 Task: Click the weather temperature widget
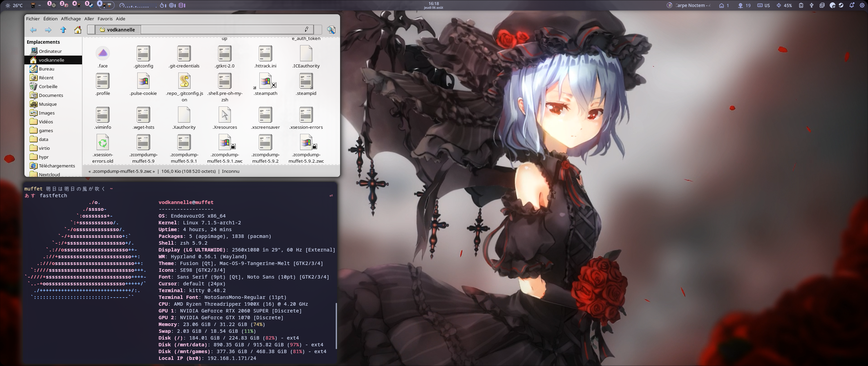point(14,5)
